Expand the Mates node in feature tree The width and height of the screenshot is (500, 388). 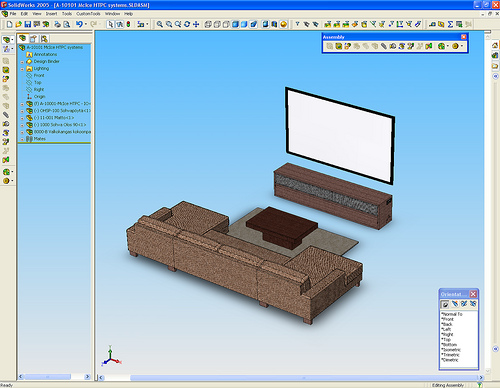22,139
